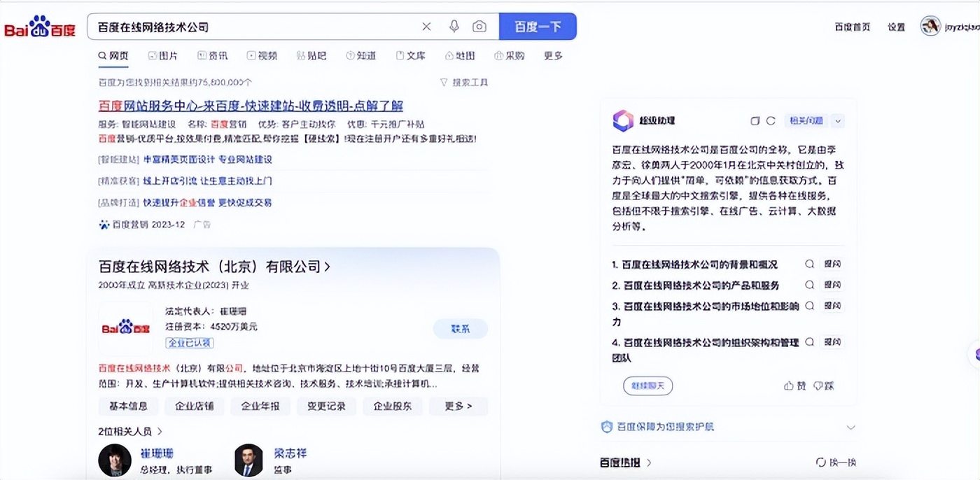Regenerate assistant answer via refresh icon

point(771,121)
